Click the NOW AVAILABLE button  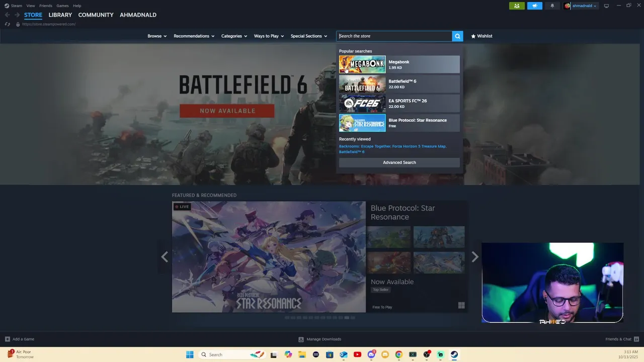[x=227, y=111]
